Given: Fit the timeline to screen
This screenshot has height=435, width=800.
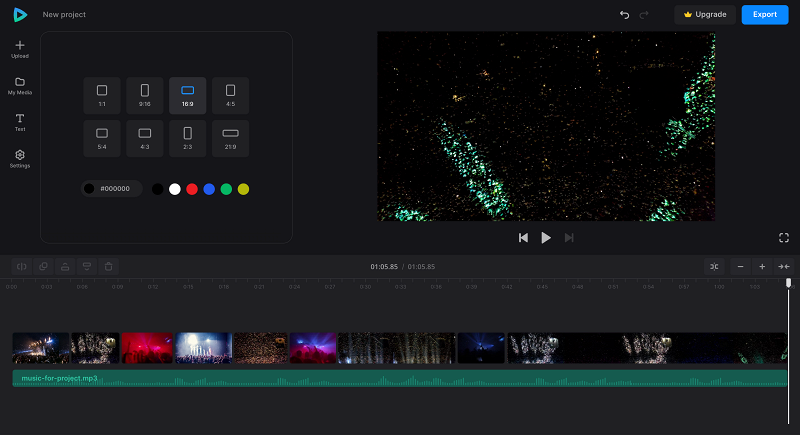Looking at the screenshot, I should 784,267.
